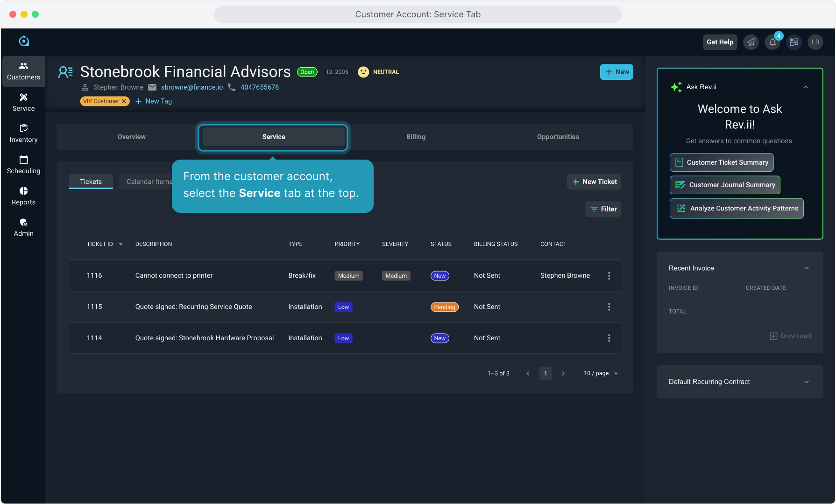This screenshot has width=836, height=504.
Task: Open the Filter for tickets
Action: click(x=603, y=209)
